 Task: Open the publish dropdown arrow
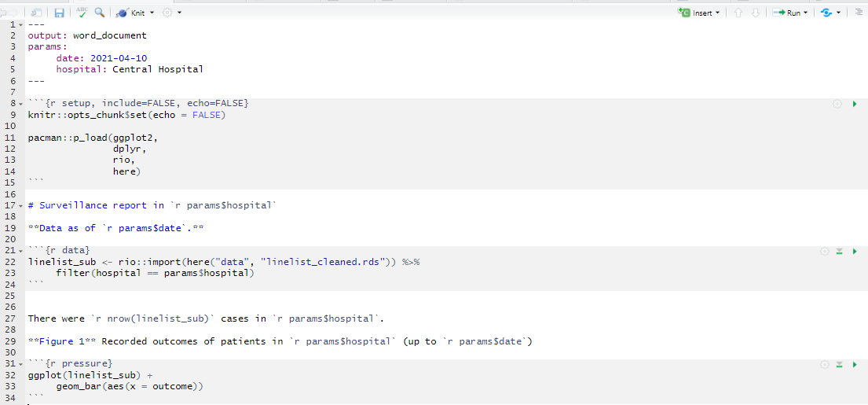tap(839, 12)
